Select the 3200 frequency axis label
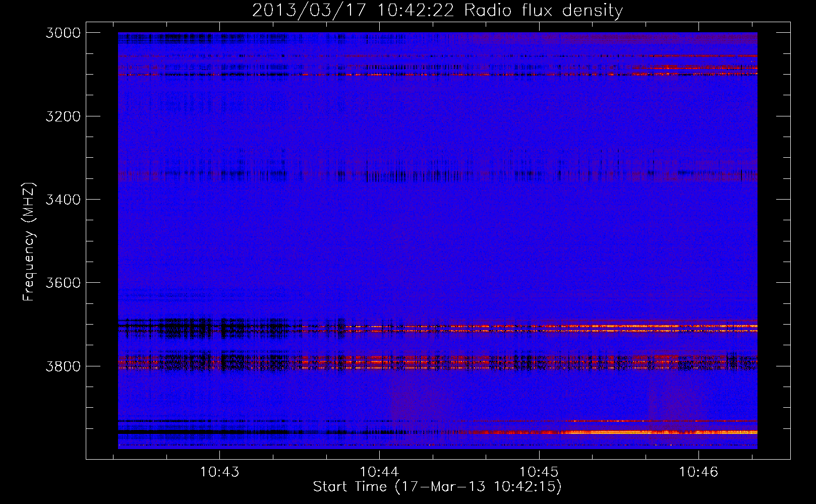 point(63,116)
